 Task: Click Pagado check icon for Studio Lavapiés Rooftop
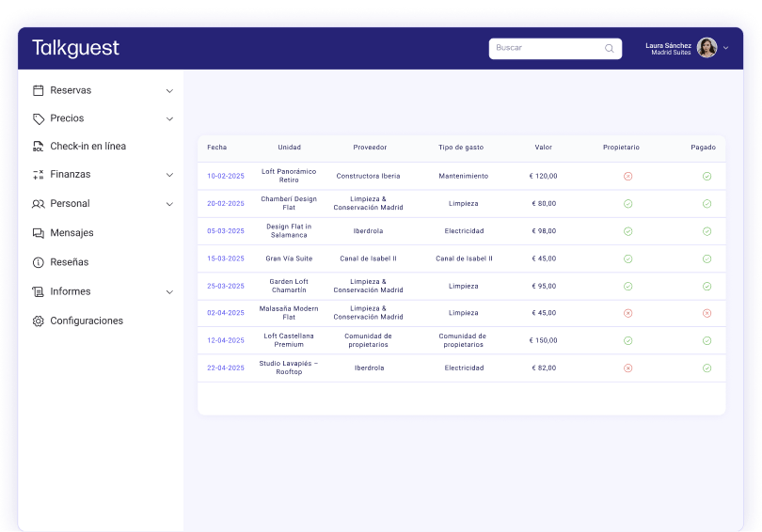(x=706, y=368)
